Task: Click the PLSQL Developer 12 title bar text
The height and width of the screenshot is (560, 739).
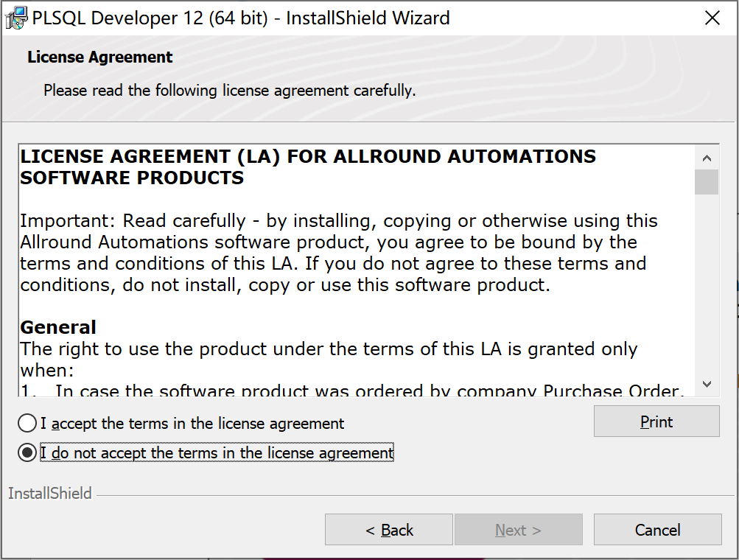Action: point(241,18)
